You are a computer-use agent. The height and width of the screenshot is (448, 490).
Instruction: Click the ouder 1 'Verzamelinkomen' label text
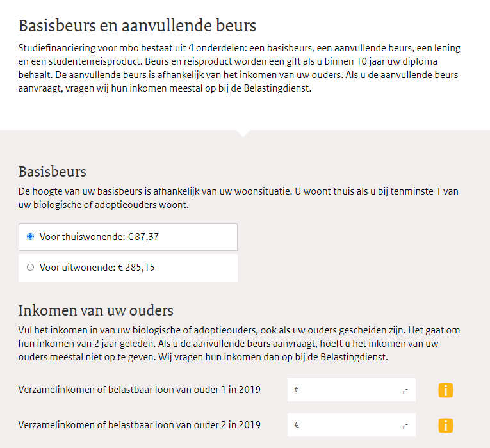pyautogui.click(x=140, y=390)
